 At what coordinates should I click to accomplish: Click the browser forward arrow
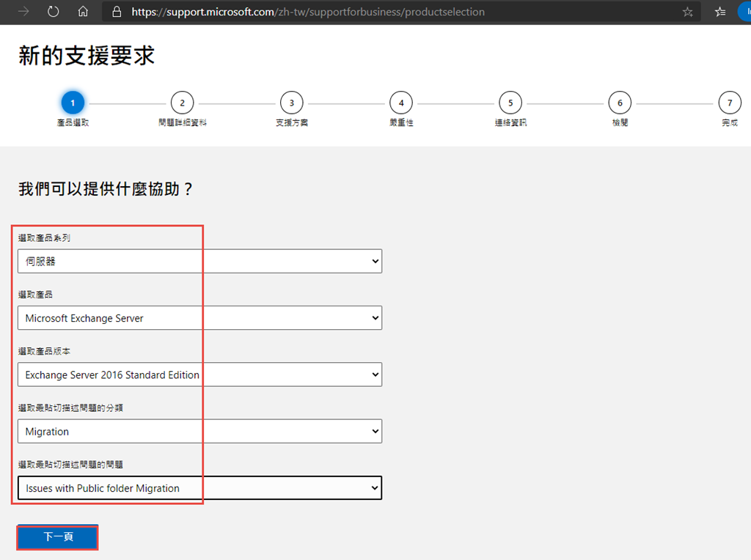pyautogui.click(x=24, y=12)
